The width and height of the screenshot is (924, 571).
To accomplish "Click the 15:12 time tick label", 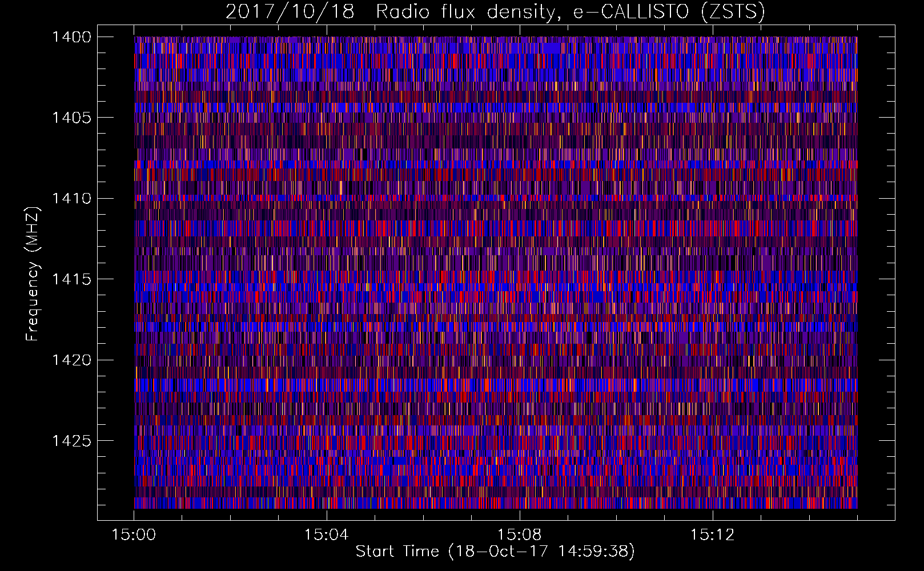I will click(x=712, y=535).
